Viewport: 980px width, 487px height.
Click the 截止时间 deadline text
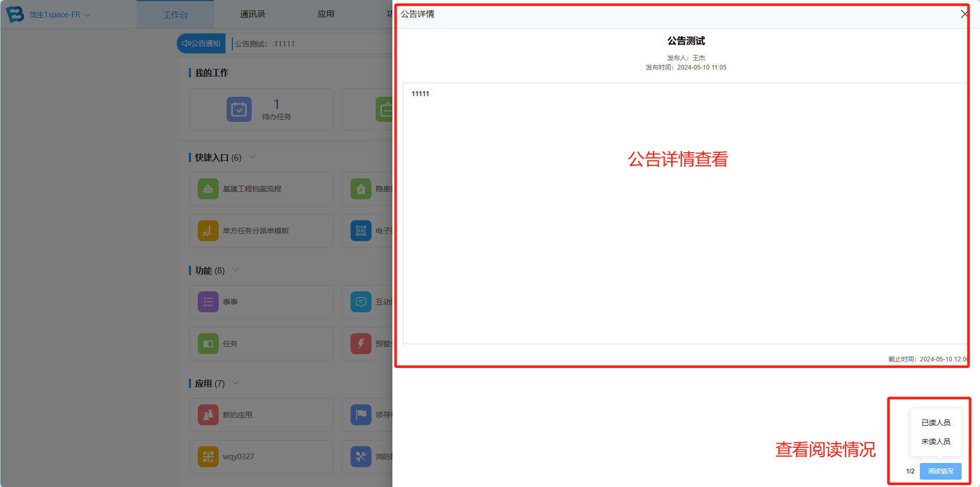(928, 359)
